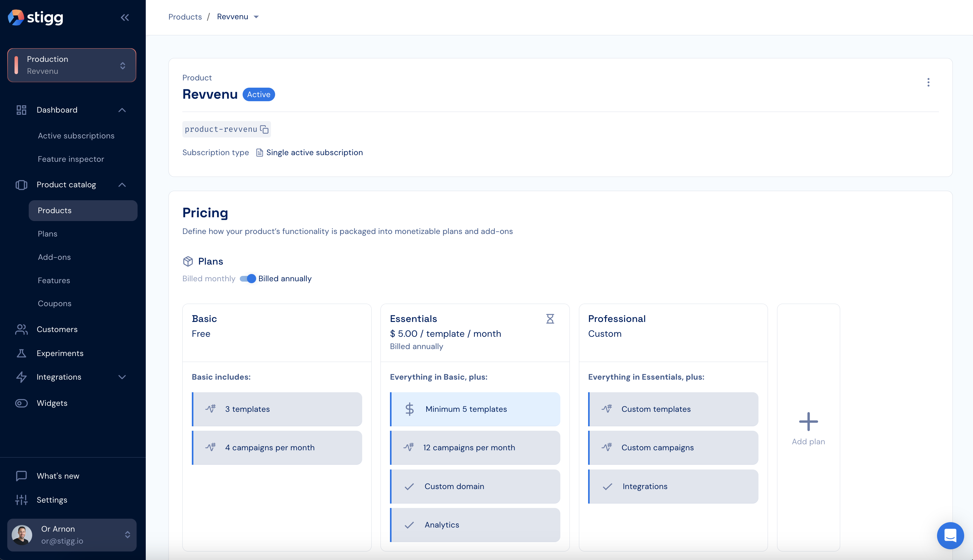Click the Integrations lightning bolt icon
The height and width of the screenshot is (560, 973).
21,377
